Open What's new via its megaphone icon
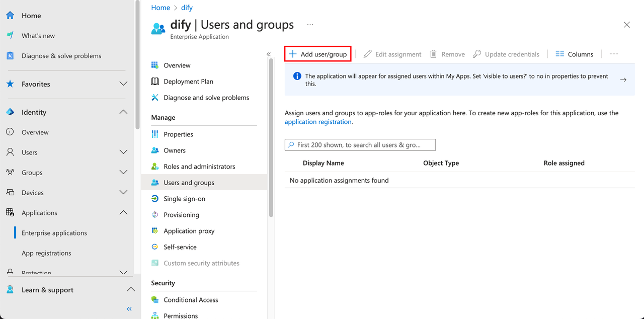The height and width of the screenshot is (319, 644). tap(10, 36)
